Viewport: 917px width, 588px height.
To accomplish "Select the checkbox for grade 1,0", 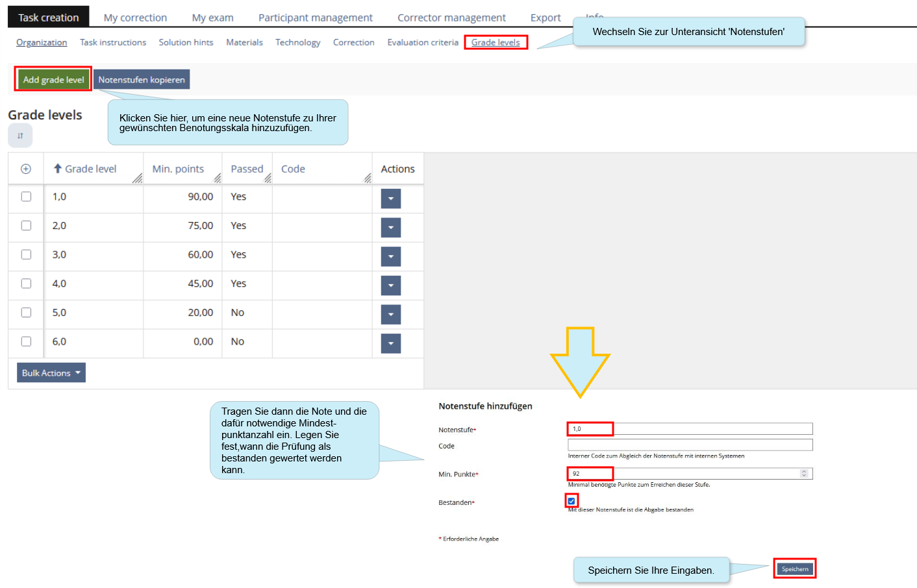I will click(26, 197).
